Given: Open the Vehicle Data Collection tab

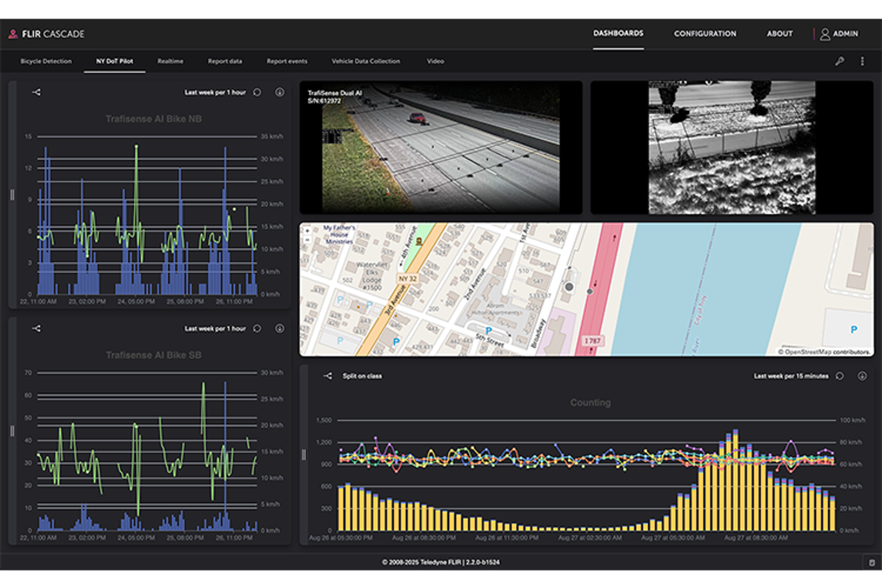Looking at the screenshot, I should click(x=366, y=61).
